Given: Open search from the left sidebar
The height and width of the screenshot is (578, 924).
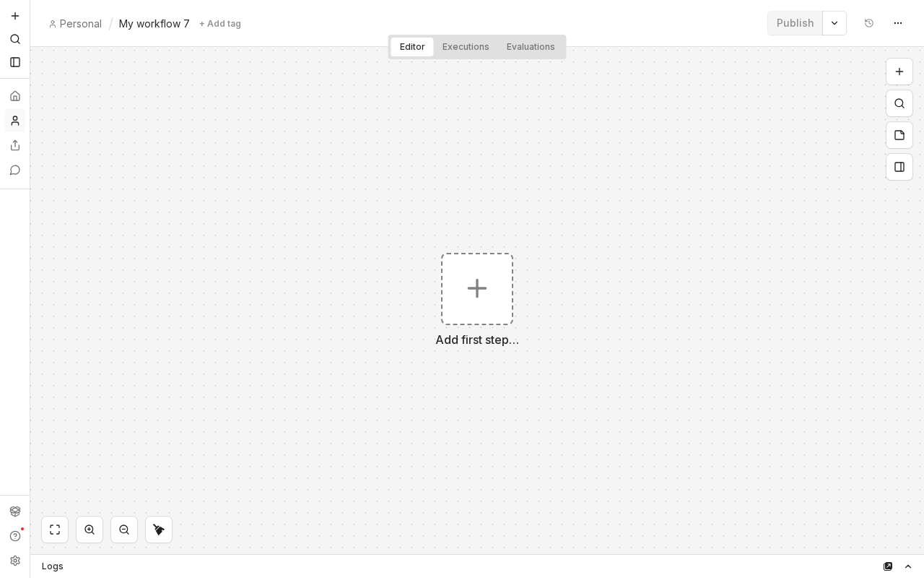Looking at the screenshot, I should [x=15, y=39].
